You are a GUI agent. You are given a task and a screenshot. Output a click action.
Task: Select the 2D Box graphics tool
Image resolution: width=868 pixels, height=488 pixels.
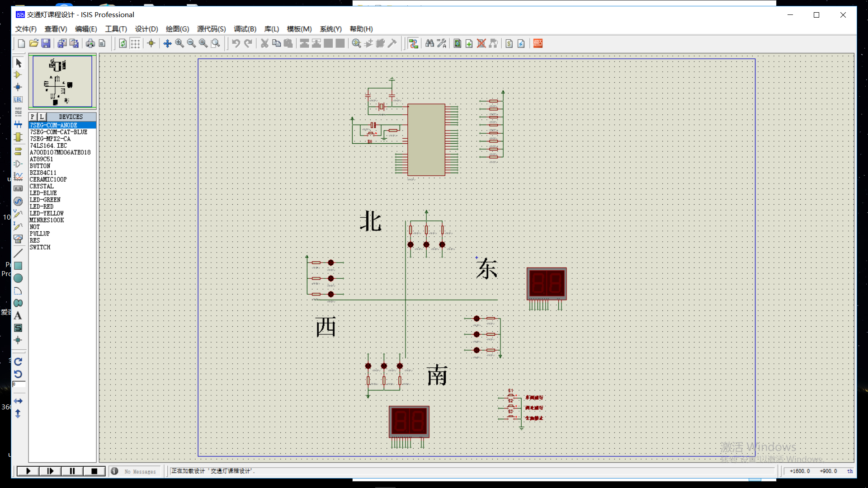(18, 266)
